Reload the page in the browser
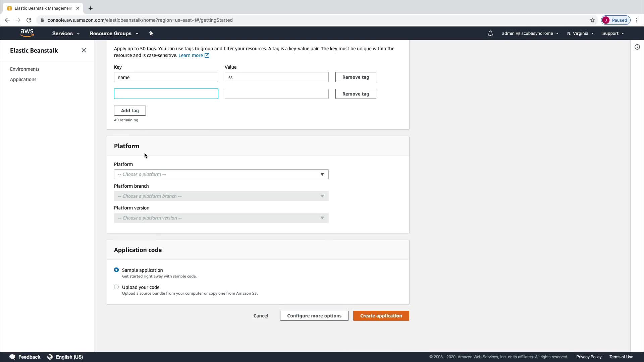The width and height of the screenshot is (644, 362). pyautogui.click(x=29, y=20)
